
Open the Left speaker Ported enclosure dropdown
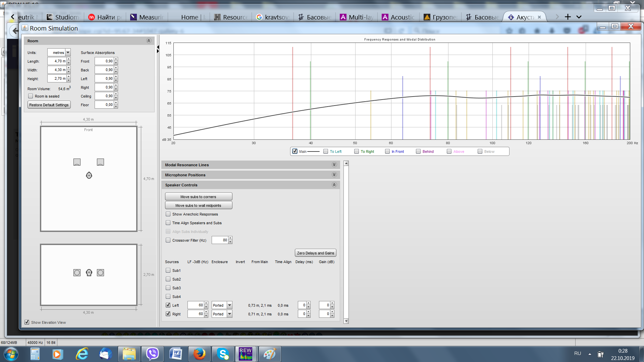pos(229,305)
